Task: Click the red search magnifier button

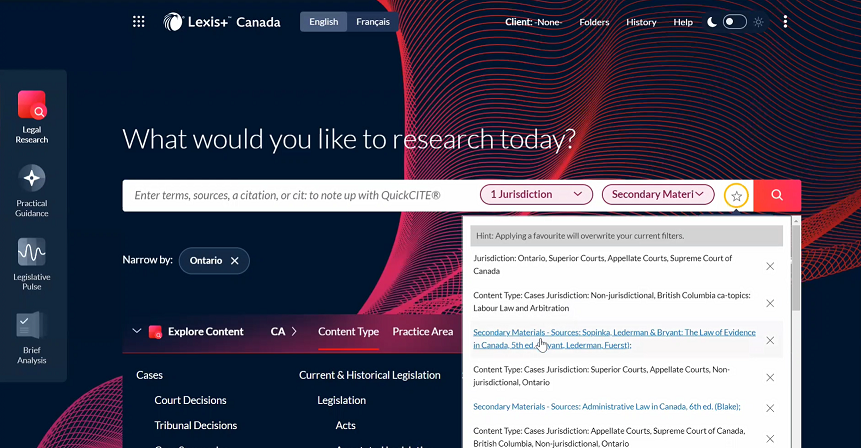Action: pyautogui.click(x=777, y=195)
